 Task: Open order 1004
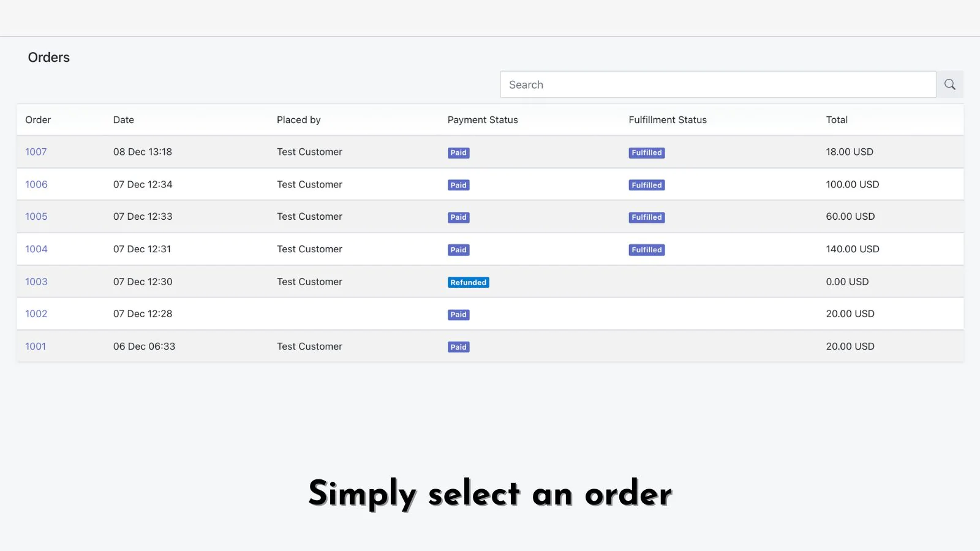[36, 249]
